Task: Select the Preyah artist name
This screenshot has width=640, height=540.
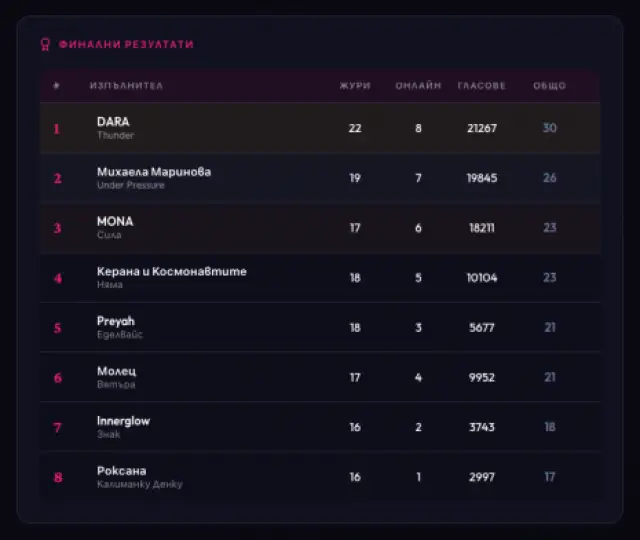Action: click(116, 321)
